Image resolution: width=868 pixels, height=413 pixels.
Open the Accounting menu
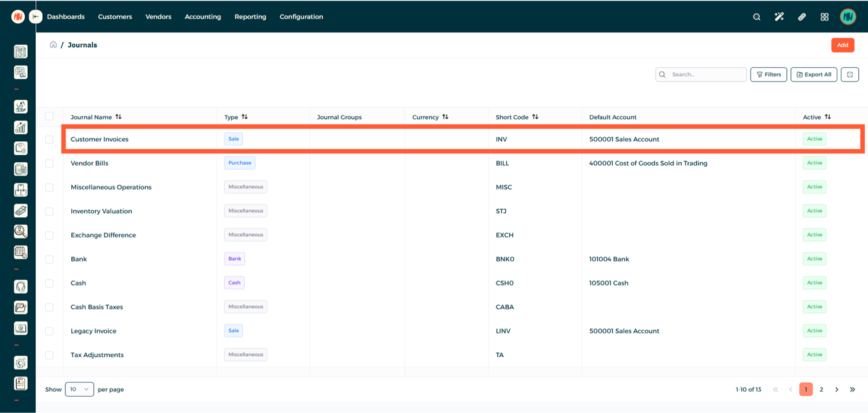point(203,17)
